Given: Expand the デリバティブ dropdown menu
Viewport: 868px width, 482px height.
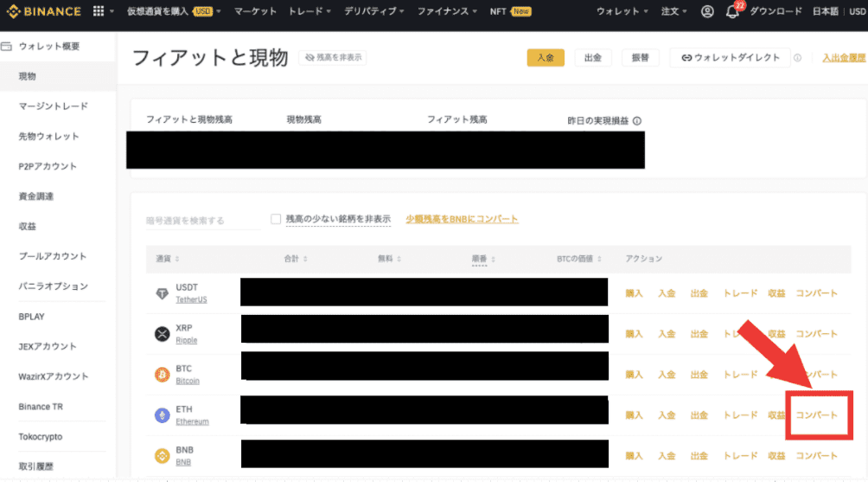Looking at the screenshot, I should click(374, 11).
